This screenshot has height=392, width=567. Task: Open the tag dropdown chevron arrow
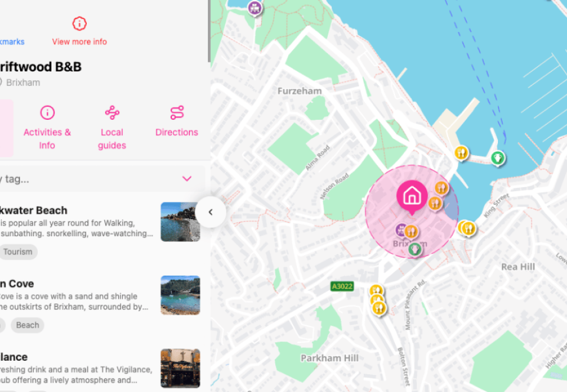click(187, 178)
